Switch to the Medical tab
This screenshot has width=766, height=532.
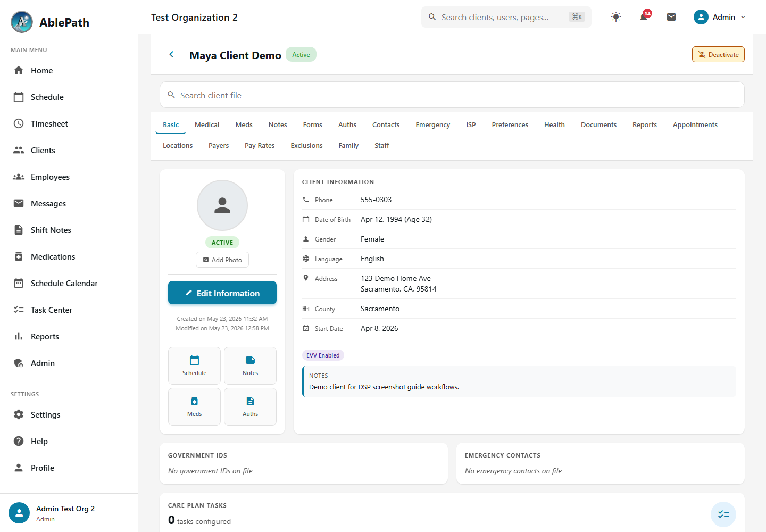tap(207, 124)
